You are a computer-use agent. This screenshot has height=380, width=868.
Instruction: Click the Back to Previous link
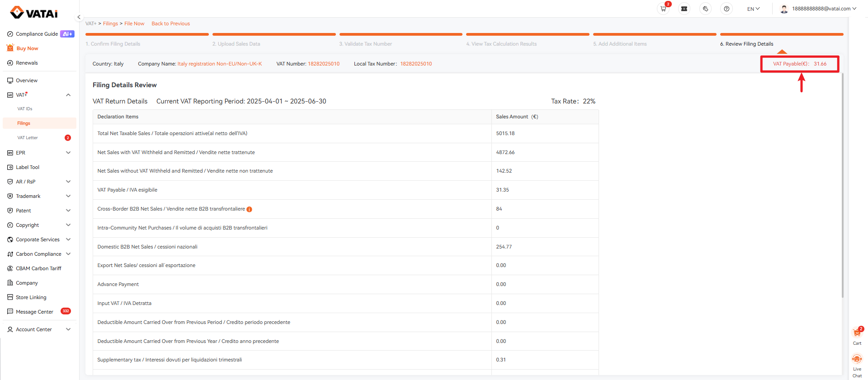coord(170,23)
